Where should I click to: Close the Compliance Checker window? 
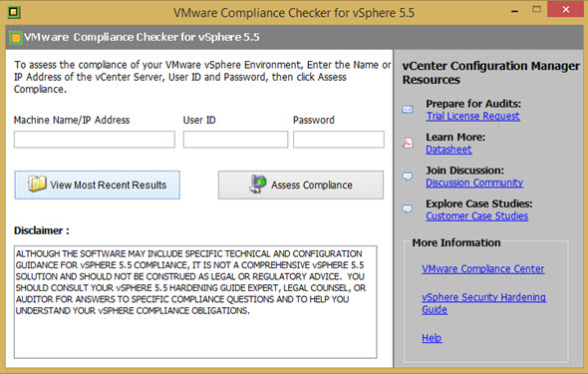click(x=566, y=9)
